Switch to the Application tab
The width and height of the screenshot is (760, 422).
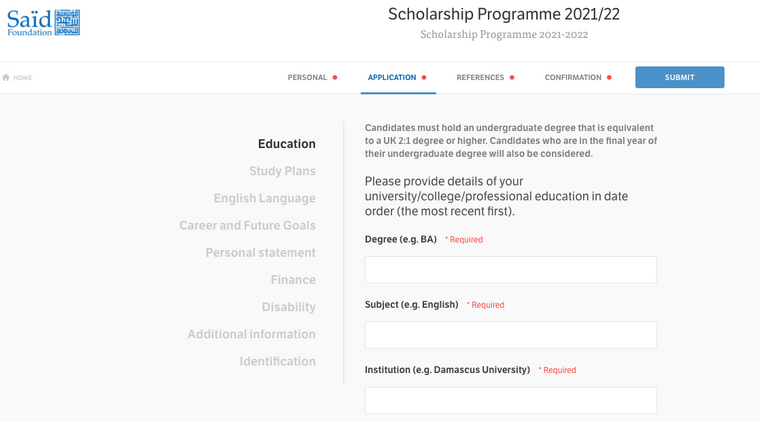pos(392,77)
